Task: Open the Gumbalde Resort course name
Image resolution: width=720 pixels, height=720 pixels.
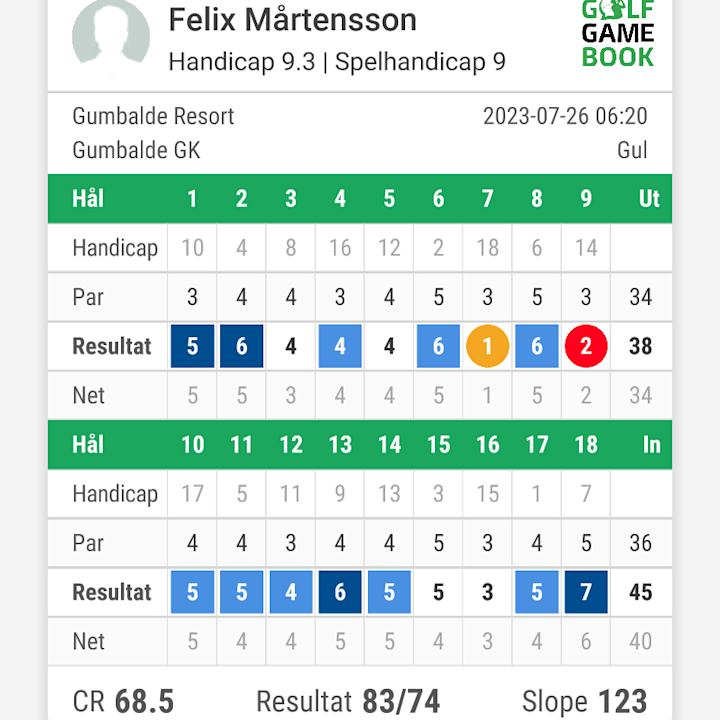Action: point(153,116)
